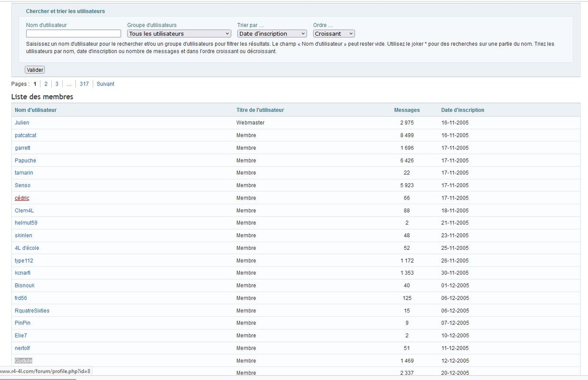588x380 pixels.
Task: Click inscription date 18-11-2005
Action: (x=455, y=210)
